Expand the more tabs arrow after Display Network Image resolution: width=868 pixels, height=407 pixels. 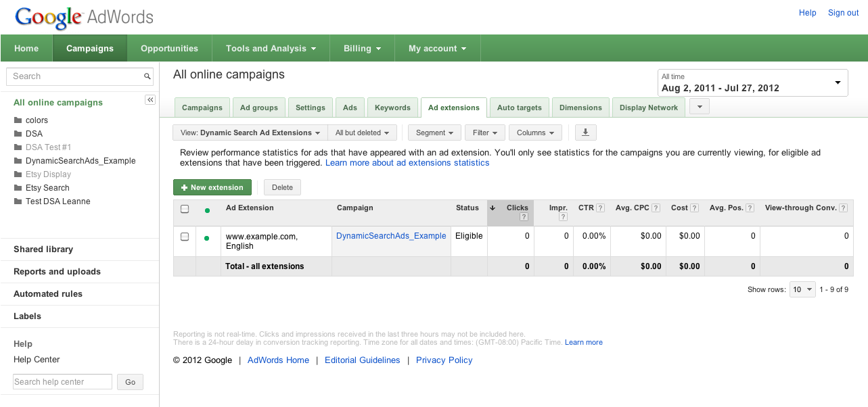click(699, 107)
